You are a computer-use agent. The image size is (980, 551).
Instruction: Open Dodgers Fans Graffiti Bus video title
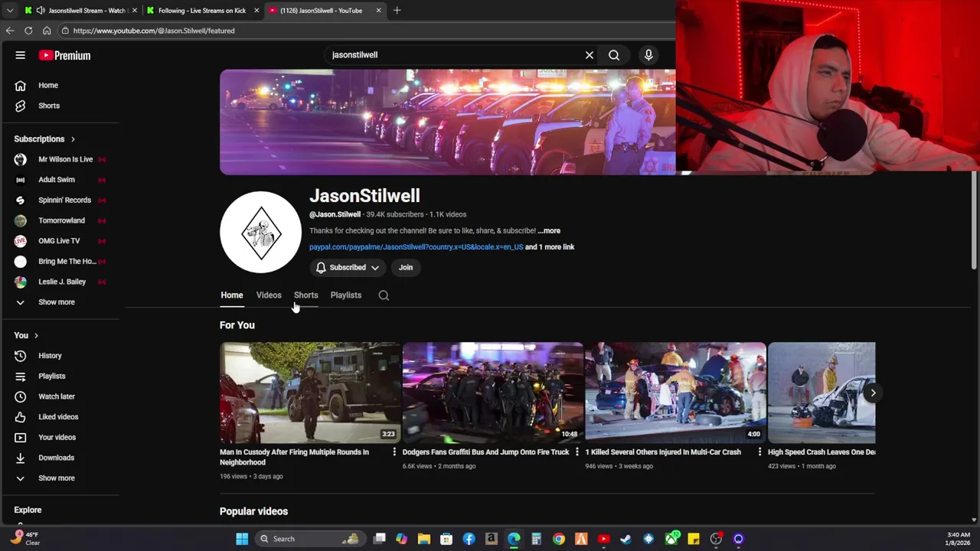click(x=485, y=452)
